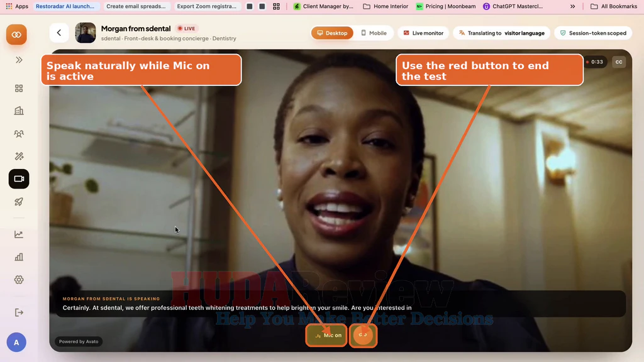
Task: Click the LIVE status badge
Action: pos(186,28)
